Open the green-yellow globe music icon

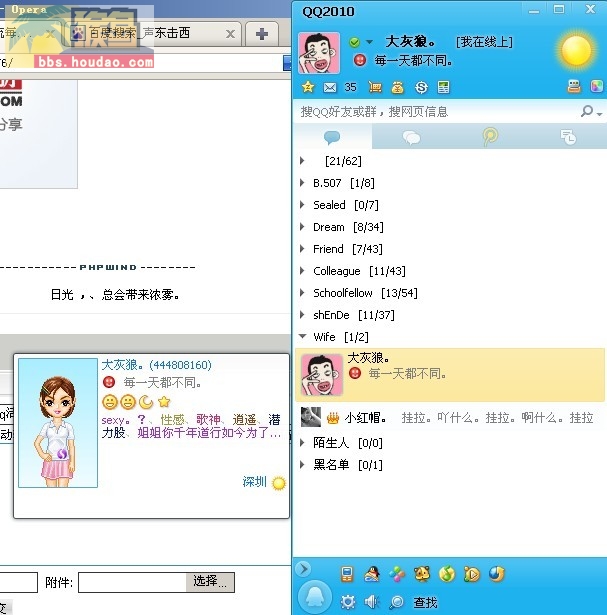[447, 575]
